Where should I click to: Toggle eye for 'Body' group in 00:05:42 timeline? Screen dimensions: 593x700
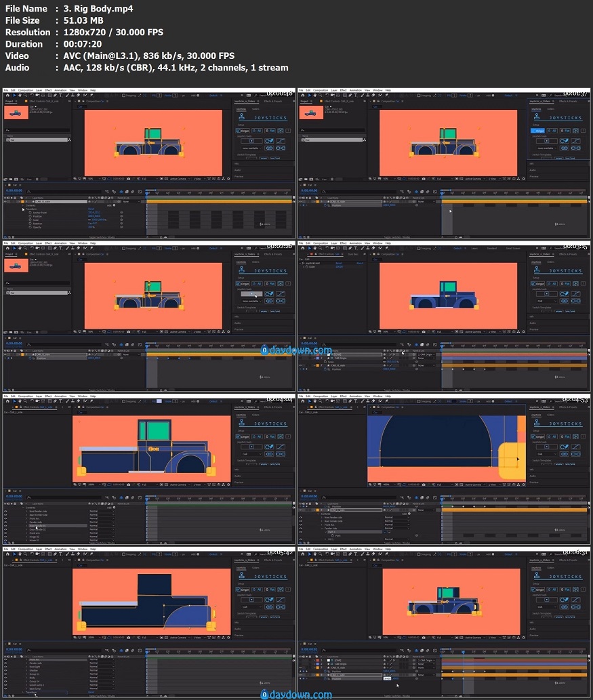click(6, 678)
